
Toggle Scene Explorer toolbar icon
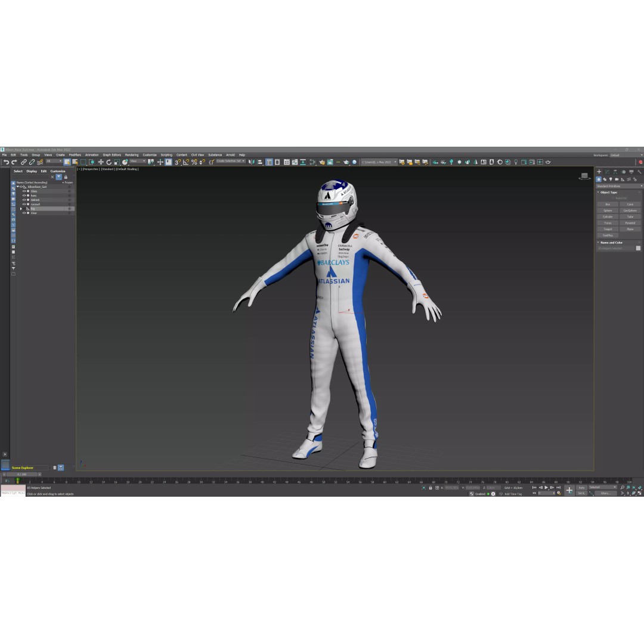pyautogui.click(x=269, y=162)
